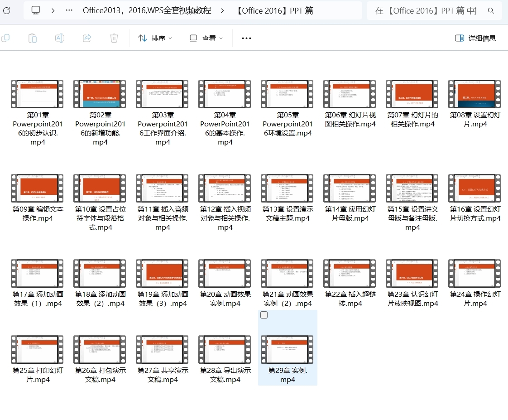Click file name 第28章 导出演示文稿.mp4

pos(225,375)
